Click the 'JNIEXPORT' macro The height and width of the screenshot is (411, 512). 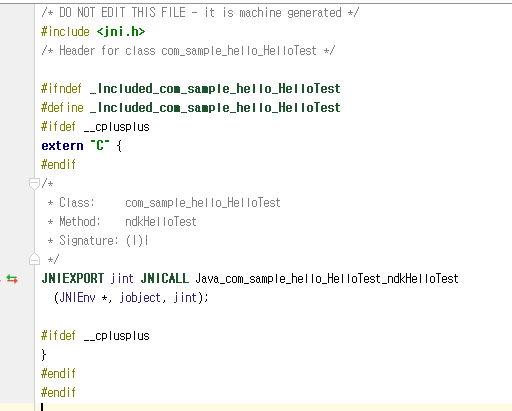[73, 278]
